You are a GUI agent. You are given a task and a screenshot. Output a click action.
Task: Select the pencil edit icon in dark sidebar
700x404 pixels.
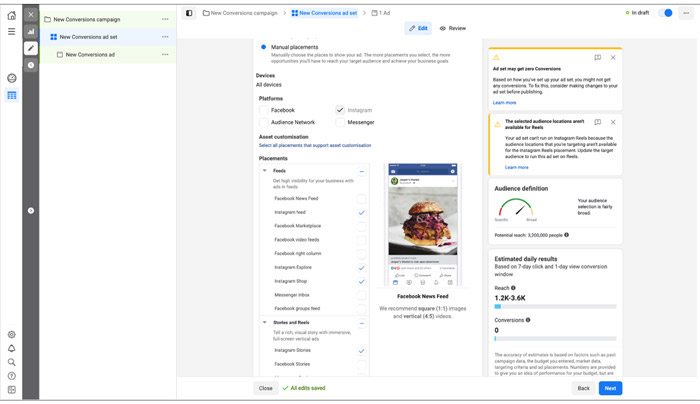point(31,48)
